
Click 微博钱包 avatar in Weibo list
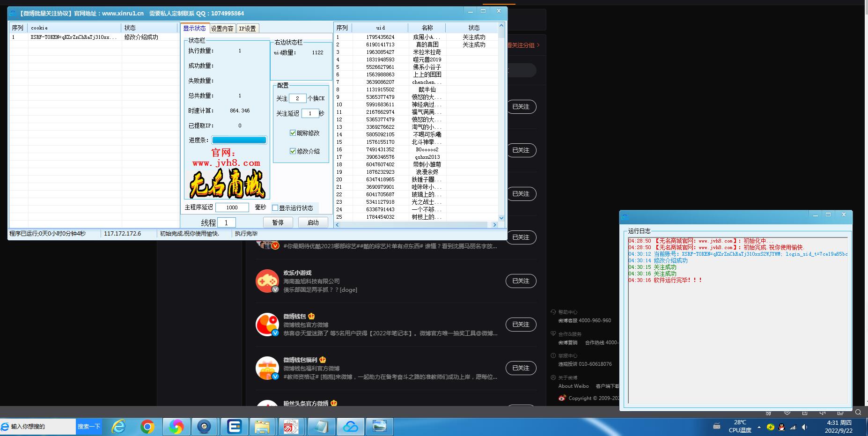pyautogui.click(x=267, y=324)
